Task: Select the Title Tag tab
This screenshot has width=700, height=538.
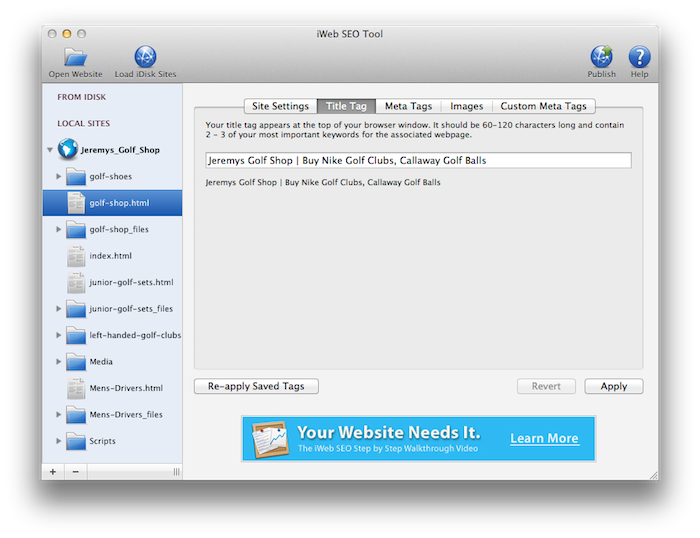Action: 346,106
